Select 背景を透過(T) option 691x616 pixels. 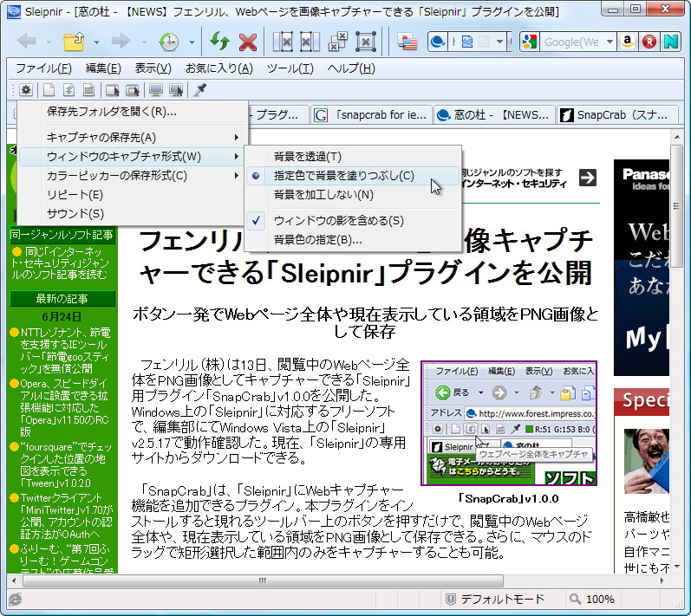pos(353,156)
